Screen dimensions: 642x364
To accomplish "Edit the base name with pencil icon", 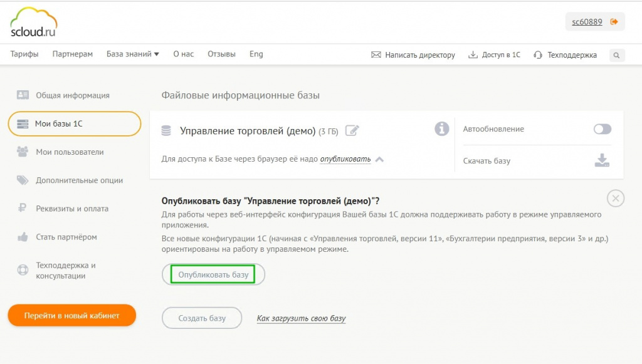I will coord(352,130).
